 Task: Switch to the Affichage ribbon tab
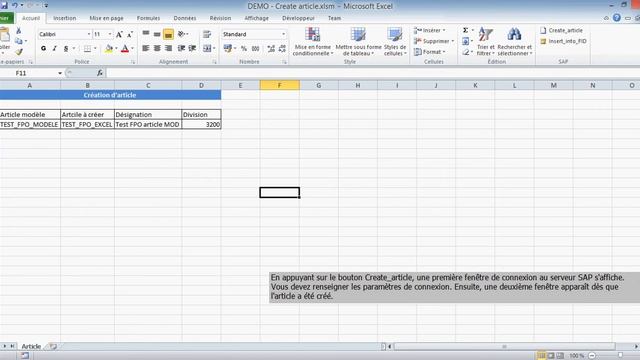256,18
